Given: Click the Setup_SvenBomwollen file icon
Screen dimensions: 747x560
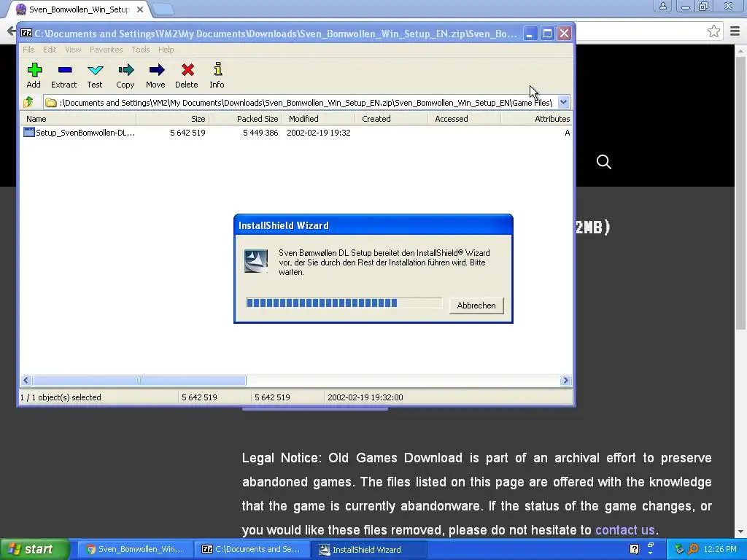Looking at the screenshot, I should point(29,133).
